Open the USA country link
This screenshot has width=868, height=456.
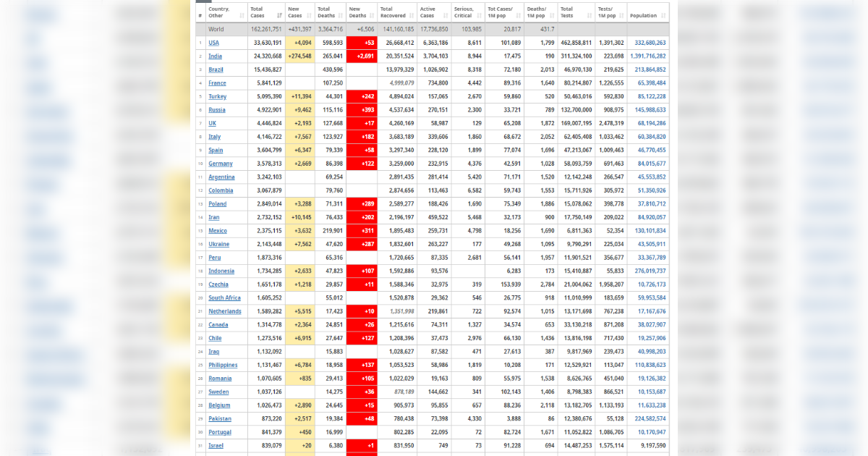(x=213, y=43)
